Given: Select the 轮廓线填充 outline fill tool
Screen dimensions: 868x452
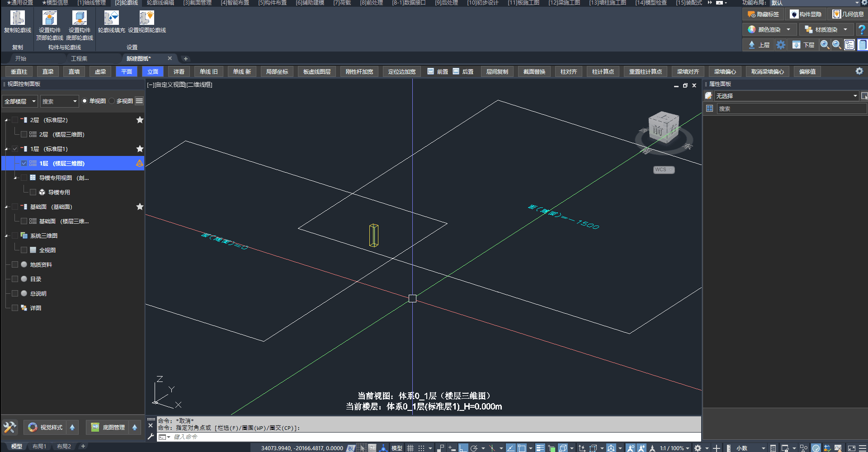Looking at the screenshot, I should (111, 18).
